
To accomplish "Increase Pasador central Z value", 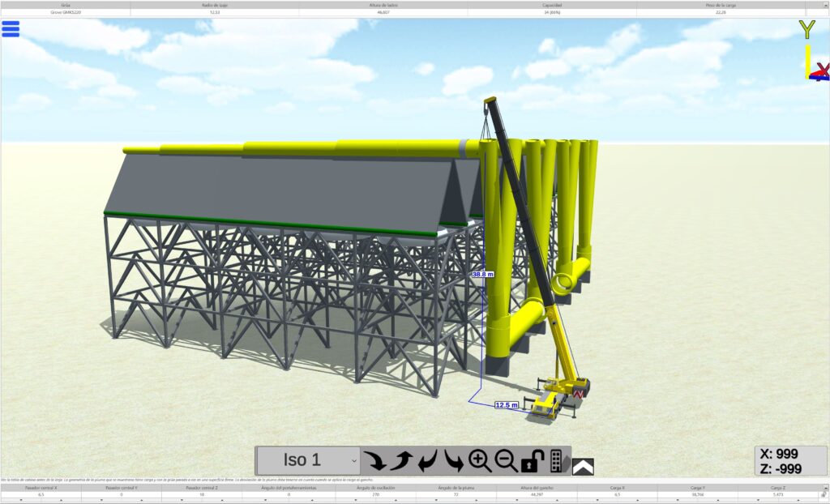I will [x=222, y=500].
